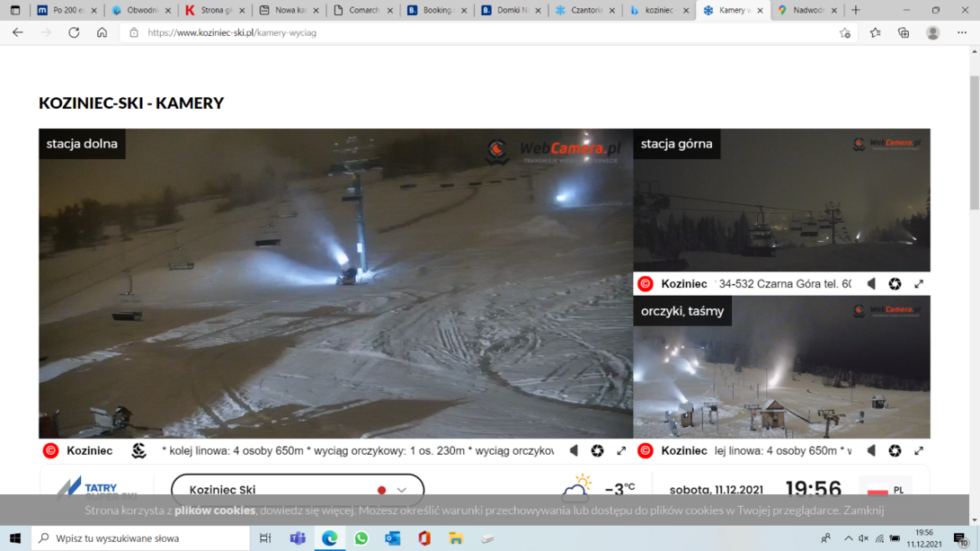Switch to the Comarch tab

pyautogui.click(x=364, y=10)
